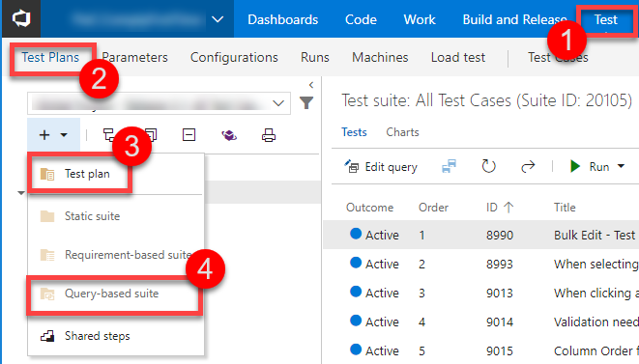Screen dimensions: 639x364
Task: Click the blue assign testers icon
Action: point(449,166)
